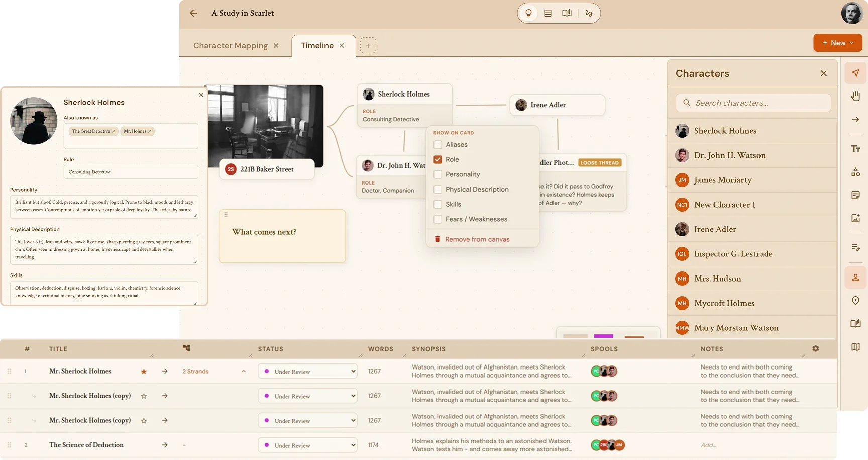Open the location pin icon in sidebar
Screen dimensions: 868x460
(855, 301)
